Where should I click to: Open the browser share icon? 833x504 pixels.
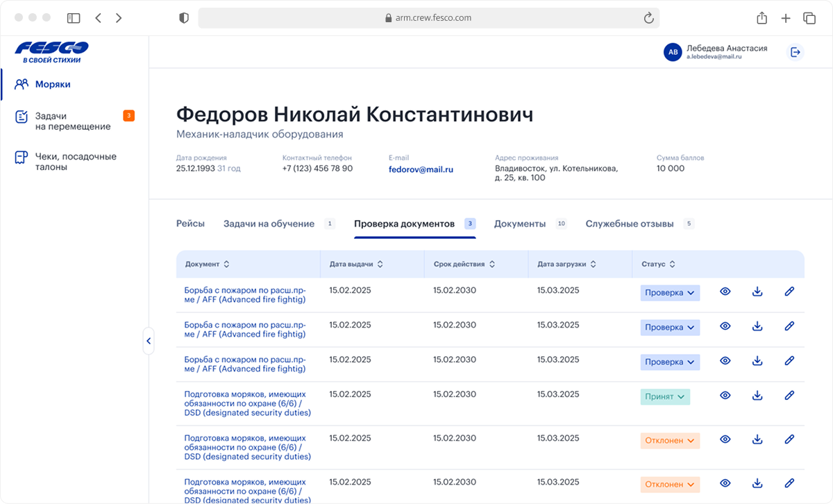coord(762,18)
